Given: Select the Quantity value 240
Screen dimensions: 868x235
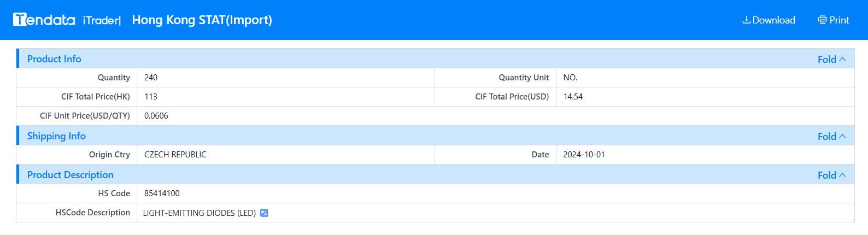Looking at the screenshot, I should click(x=151, y=78).
